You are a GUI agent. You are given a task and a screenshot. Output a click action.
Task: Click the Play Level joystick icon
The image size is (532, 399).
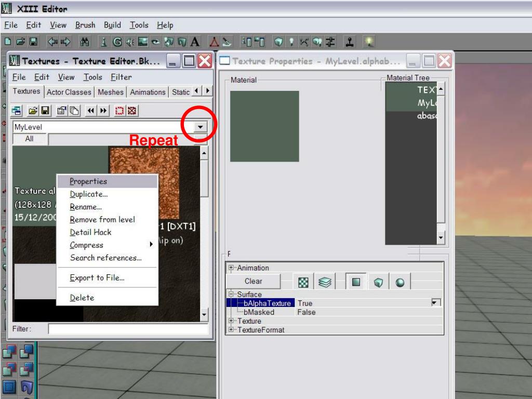[x=350, y=42]
